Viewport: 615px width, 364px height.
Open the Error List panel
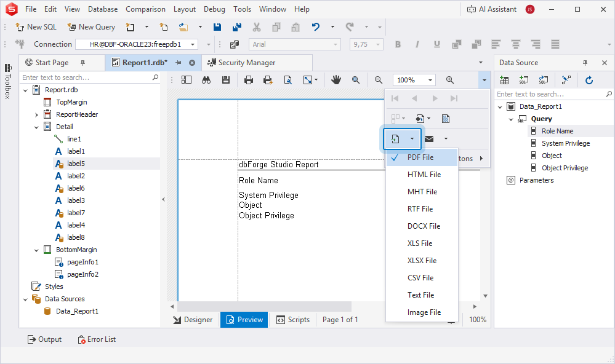[x=97, y=339]
